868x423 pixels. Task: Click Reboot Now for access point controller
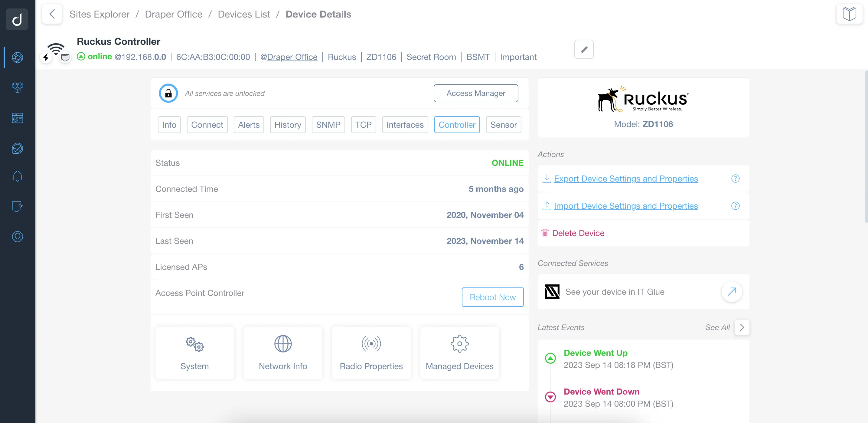pos(493,297)
